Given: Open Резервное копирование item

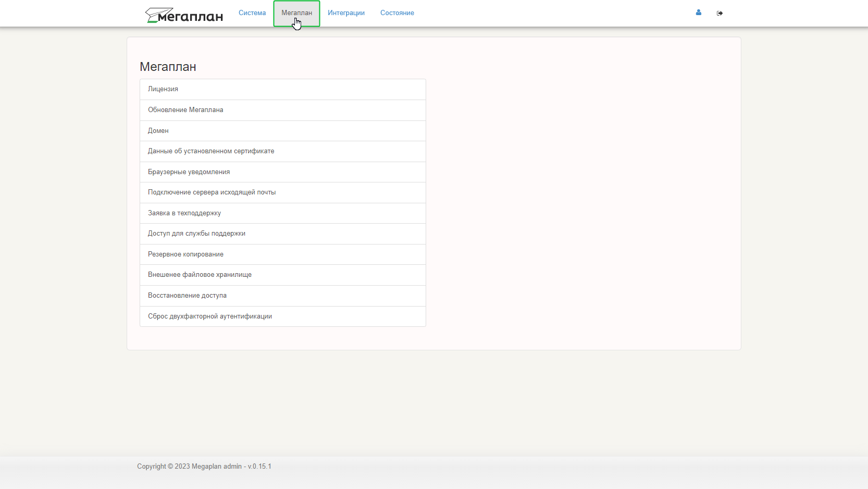Looking at the screenshot, I should pyautogui.click(x=283, y=254).
